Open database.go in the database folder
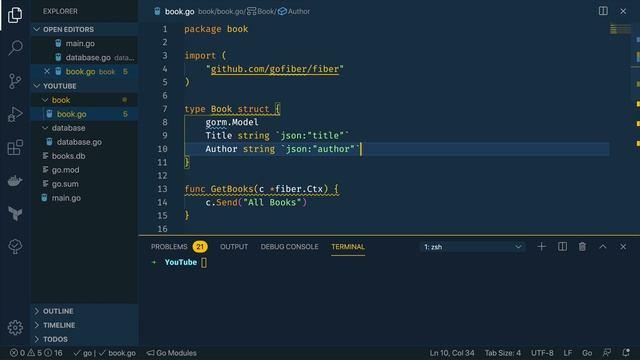 84,142
